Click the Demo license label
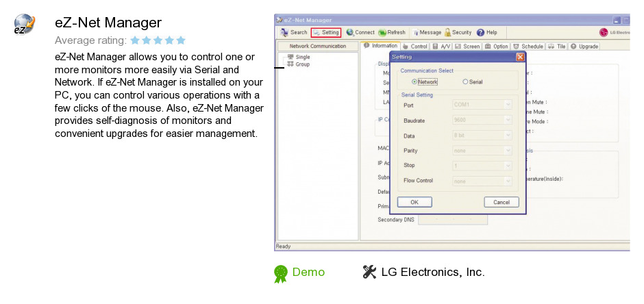 coord(308,272)
